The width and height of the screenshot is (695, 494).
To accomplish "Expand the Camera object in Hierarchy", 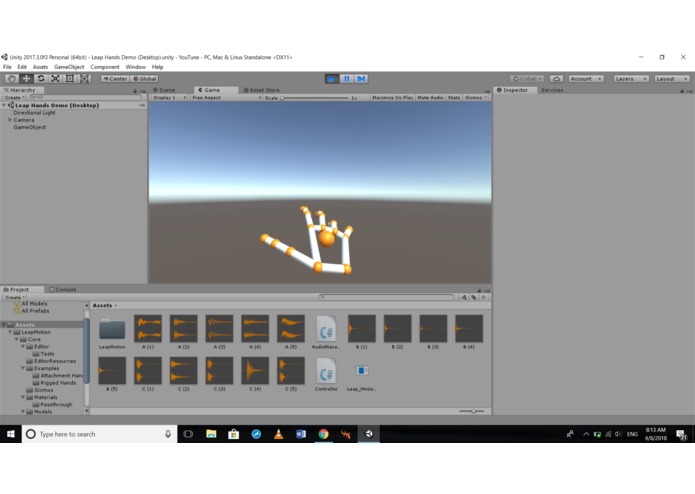I will pyautogui.click(x=10, y=120).
